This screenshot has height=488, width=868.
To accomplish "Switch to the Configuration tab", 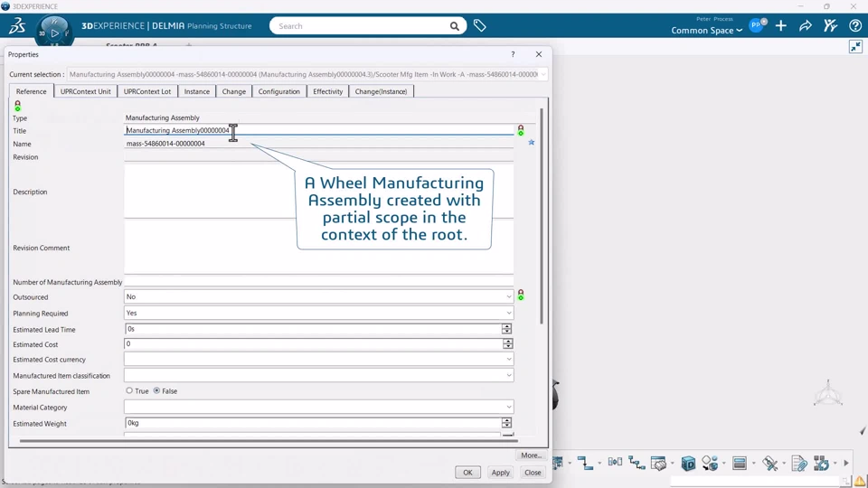I will tap(278, 91).
